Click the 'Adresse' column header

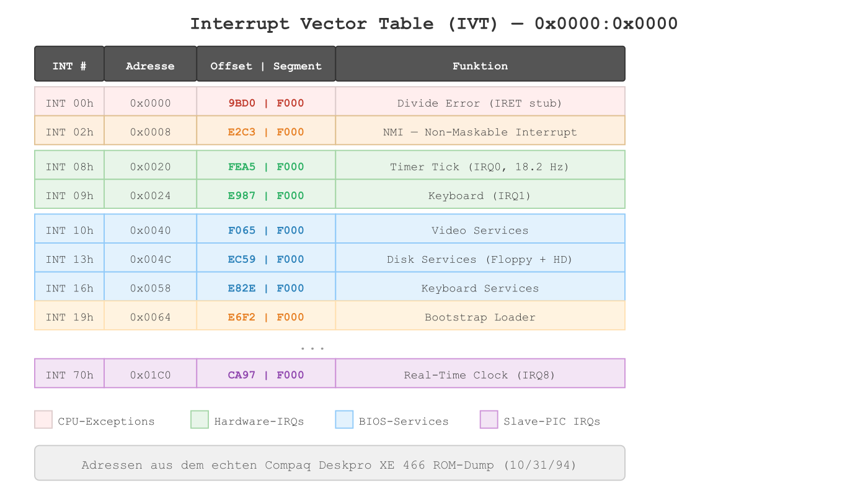(151, 64)
